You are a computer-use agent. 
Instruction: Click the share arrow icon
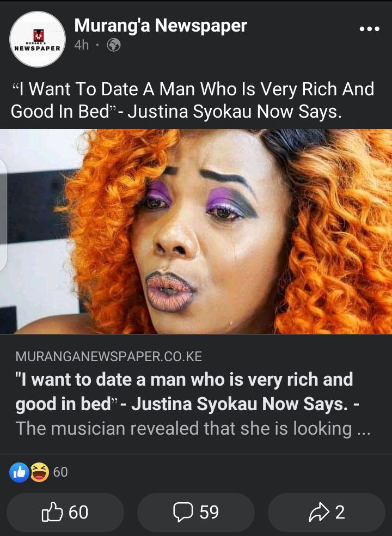(x=319, y=512)
